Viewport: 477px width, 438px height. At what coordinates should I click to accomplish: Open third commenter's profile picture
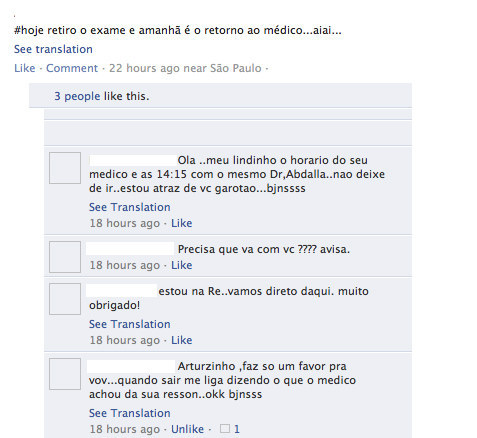(65, 299)
